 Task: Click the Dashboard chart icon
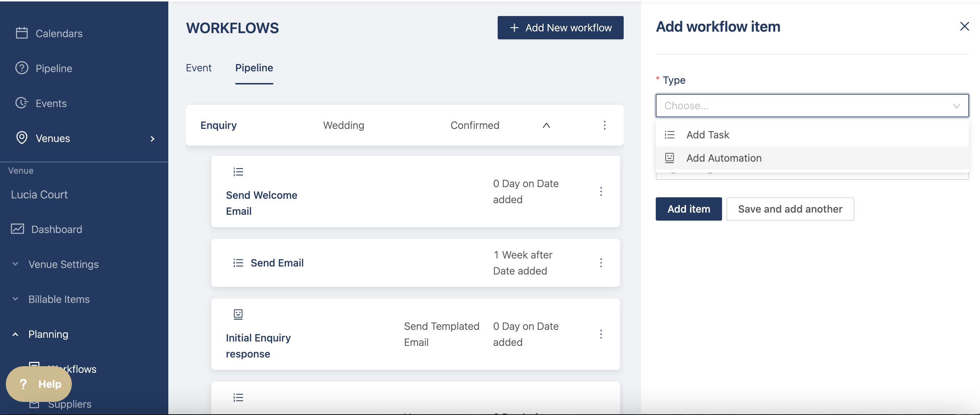17,229
